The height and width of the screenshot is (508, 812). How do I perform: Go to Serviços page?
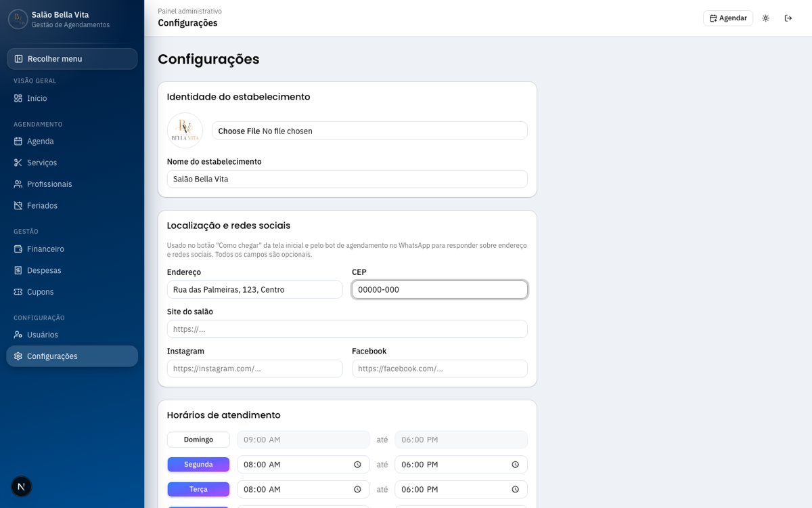(72, 163)
